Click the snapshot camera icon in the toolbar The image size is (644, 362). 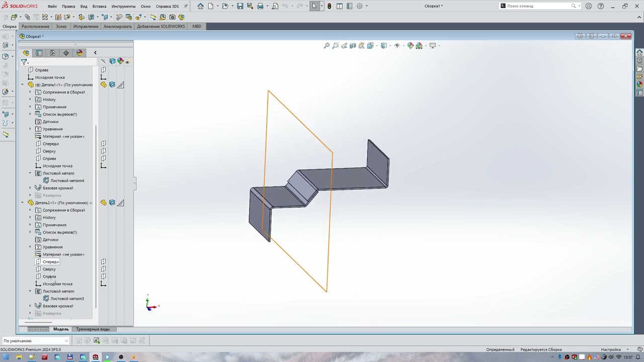coord(172,17)
